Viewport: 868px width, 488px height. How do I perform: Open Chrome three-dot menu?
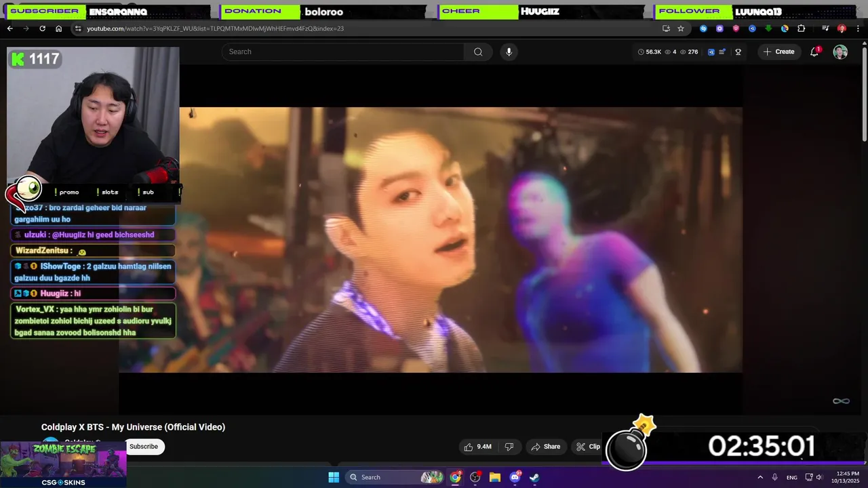point(857,28)
